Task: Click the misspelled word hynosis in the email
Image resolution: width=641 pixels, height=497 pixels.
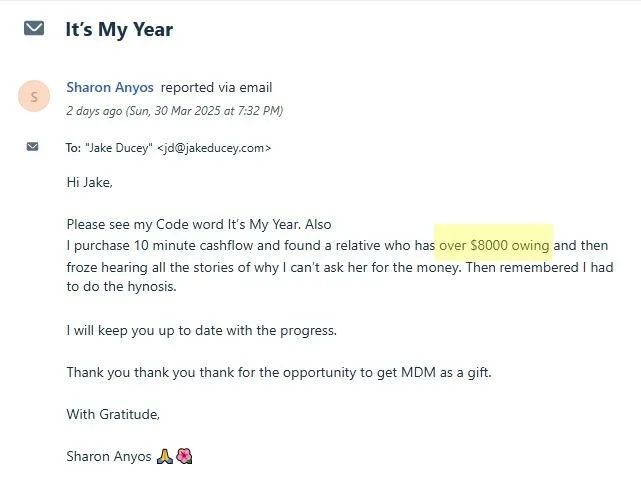Action: pos(152,287)
